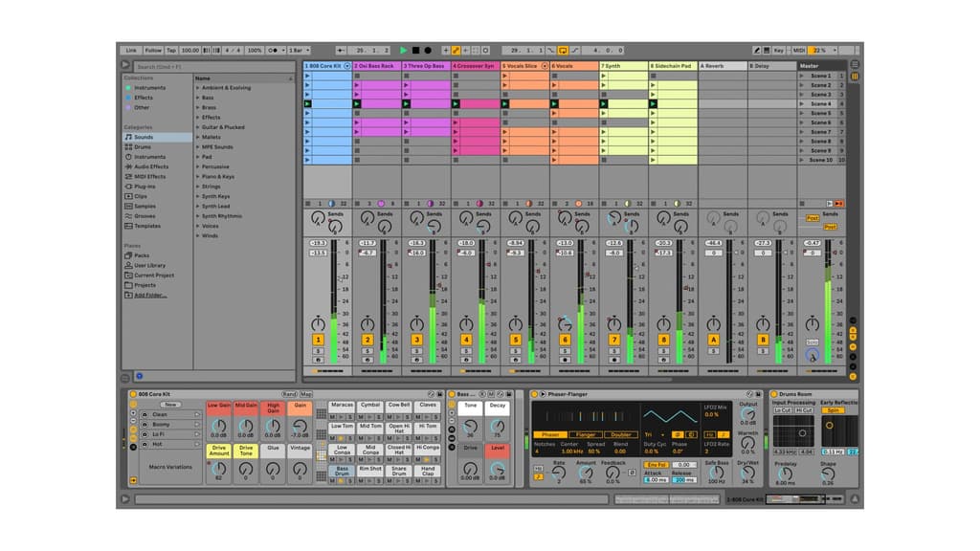The width and height of the screenshot is (980, 551).
Task: Open the Templates category
Action: pos(151,226)
